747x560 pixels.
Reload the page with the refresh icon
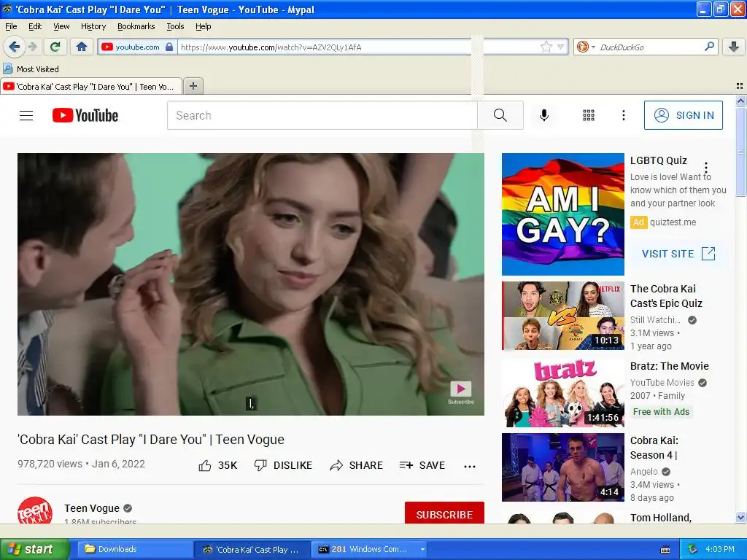(x=55, y=47)
